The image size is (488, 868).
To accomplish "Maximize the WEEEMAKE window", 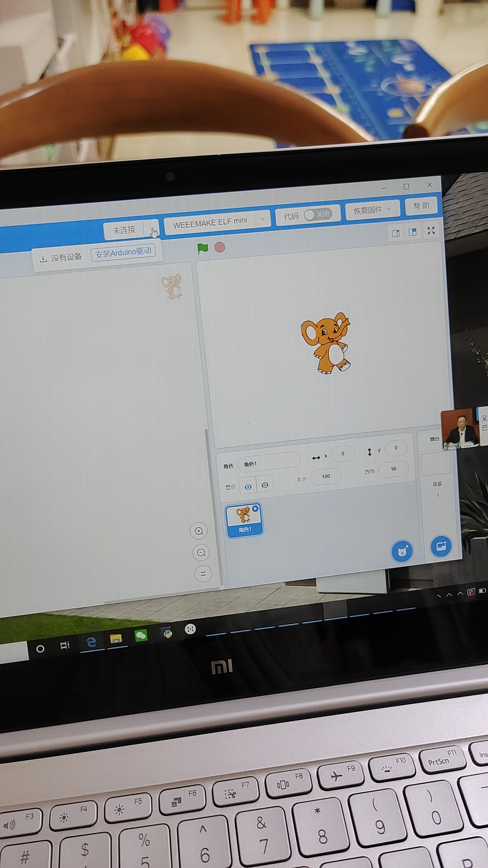I will tap(406, 186).
